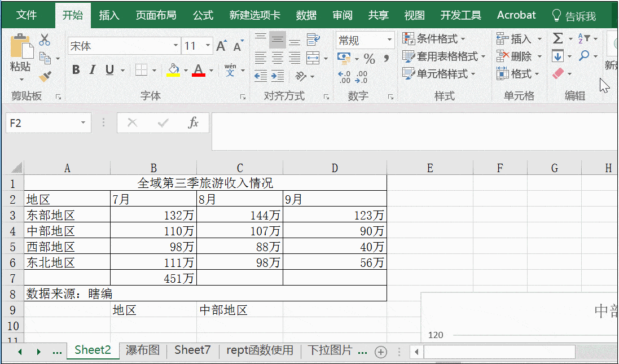The height and width of the screenshot is (364, 619).
Task: Click the comma style icon
Action: (386, 57)
